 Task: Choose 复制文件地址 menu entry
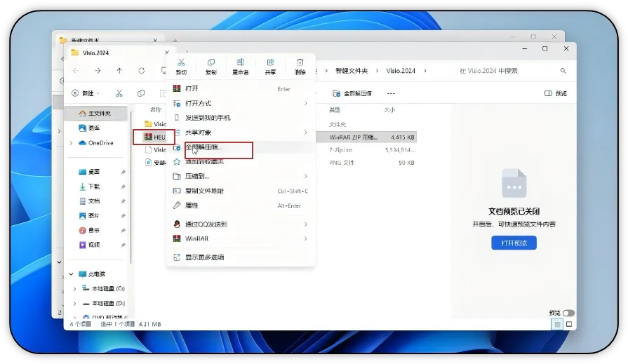pyautogui.click(x=240, y=191)
